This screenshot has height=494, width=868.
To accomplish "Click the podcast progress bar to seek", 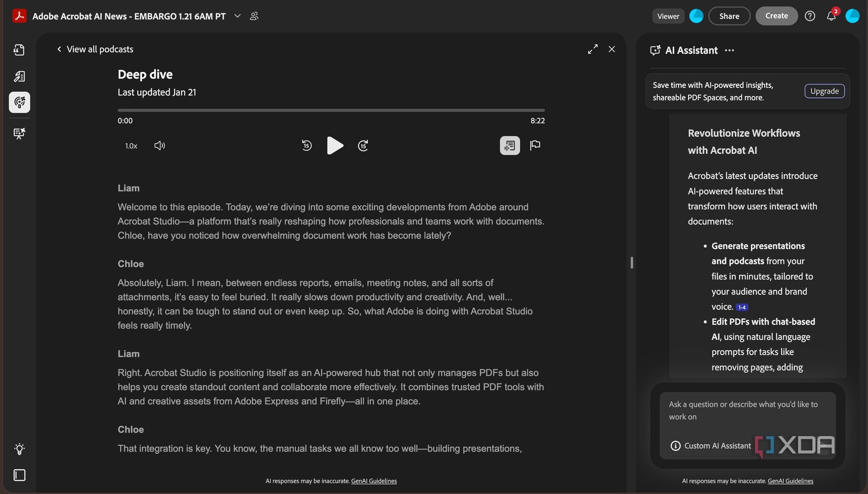I will point(331,110).
